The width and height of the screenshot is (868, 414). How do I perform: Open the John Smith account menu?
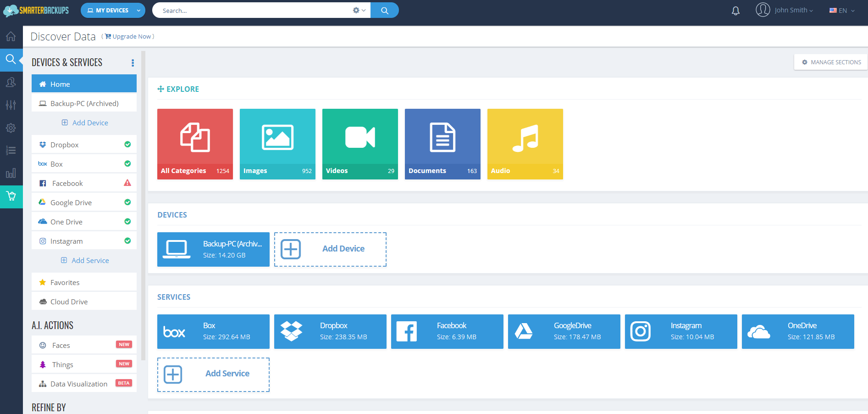(x=785, y=10)
